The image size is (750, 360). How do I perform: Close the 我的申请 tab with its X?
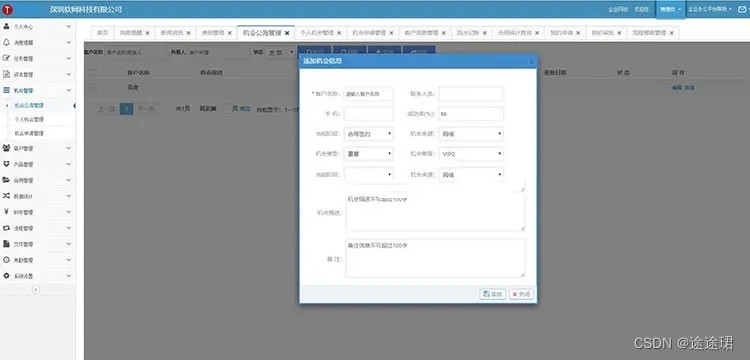point(578,33)
